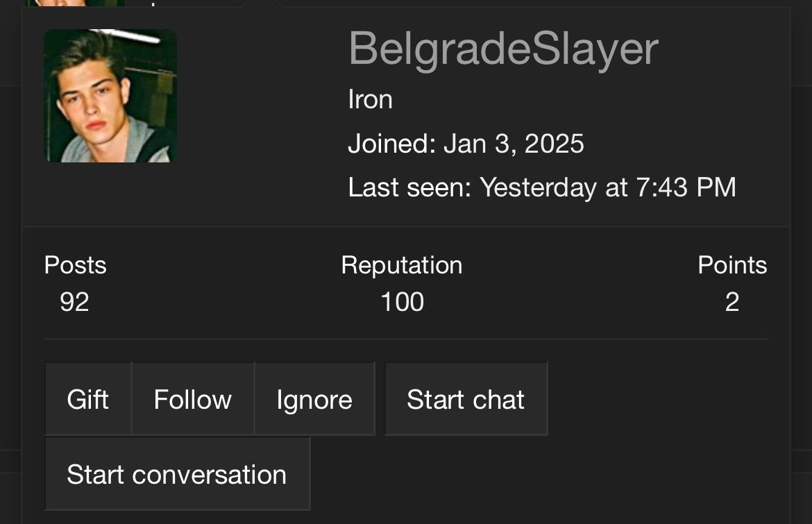Click the Points label
Image resolution: width=812 pixels, height=524 pixels.
coord(732,265)
